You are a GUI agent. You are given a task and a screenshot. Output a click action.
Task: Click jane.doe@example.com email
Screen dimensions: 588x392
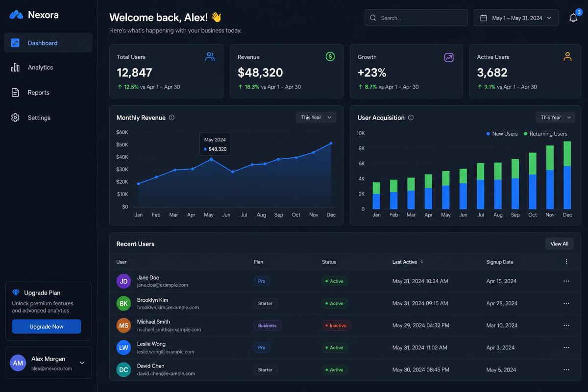(x=162, y=285)
